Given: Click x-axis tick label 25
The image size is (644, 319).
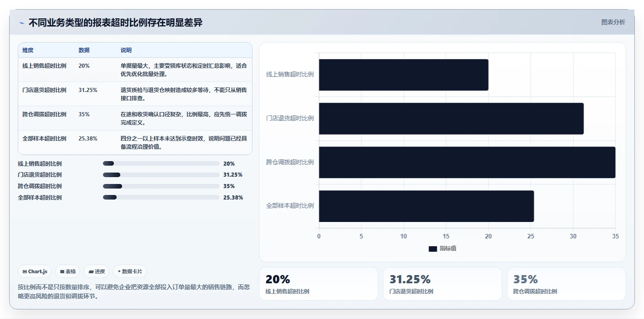Looking at the screenshot, I should (x=531, y=236).
